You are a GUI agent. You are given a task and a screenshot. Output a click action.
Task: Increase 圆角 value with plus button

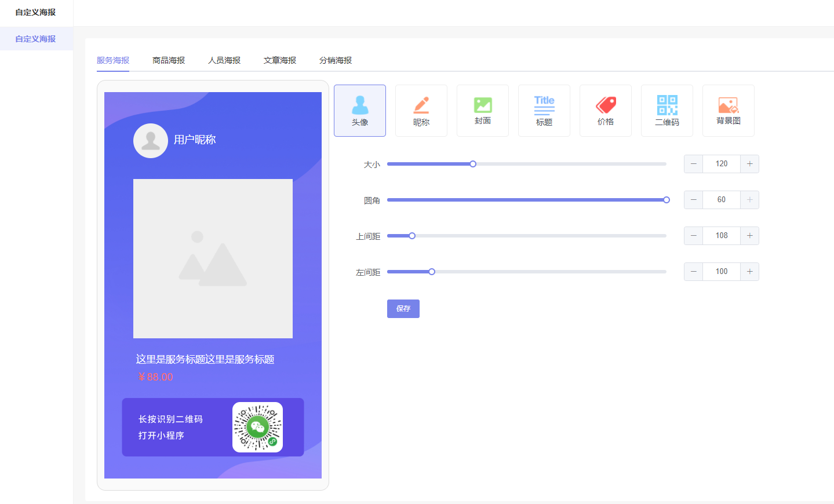[749, 200]
